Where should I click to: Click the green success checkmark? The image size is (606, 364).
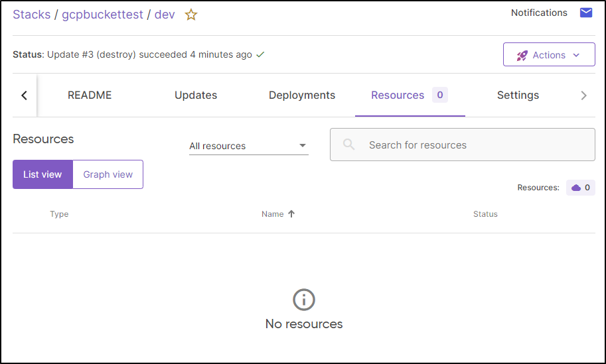260,55
